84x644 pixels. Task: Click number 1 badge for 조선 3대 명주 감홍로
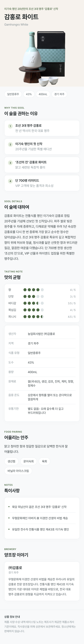[10, 126]
